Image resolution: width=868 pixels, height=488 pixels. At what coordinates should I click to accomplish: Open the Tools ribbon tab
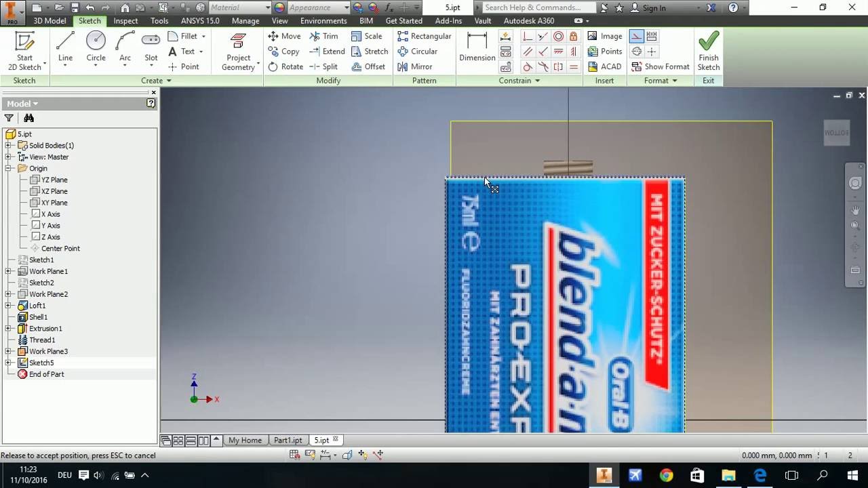point(159,21)
